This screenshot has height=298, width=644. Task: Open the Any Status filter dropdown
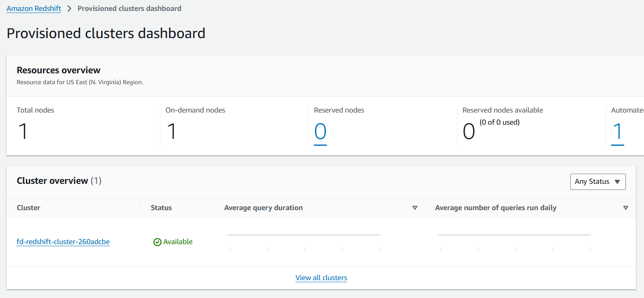click(x=597, y=181)
